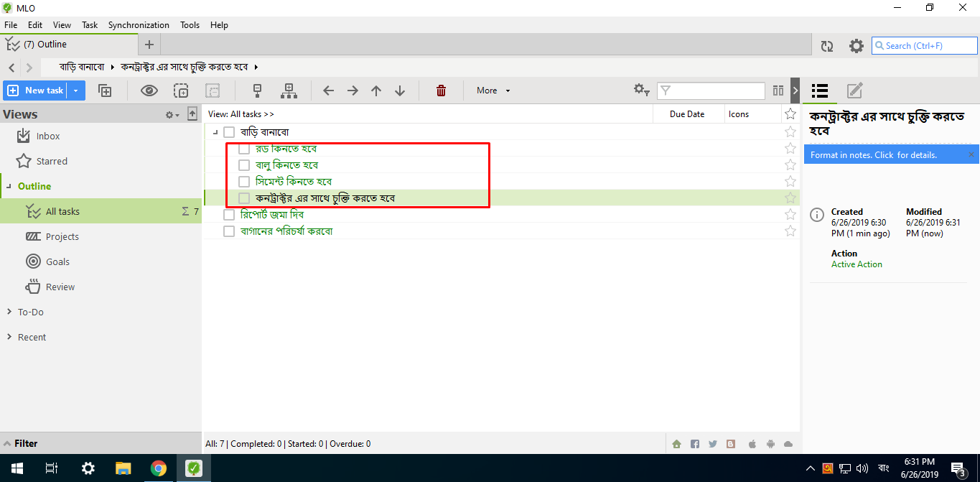
Task: Open the More dropdown in toolbar
Action: pos(493,91)
